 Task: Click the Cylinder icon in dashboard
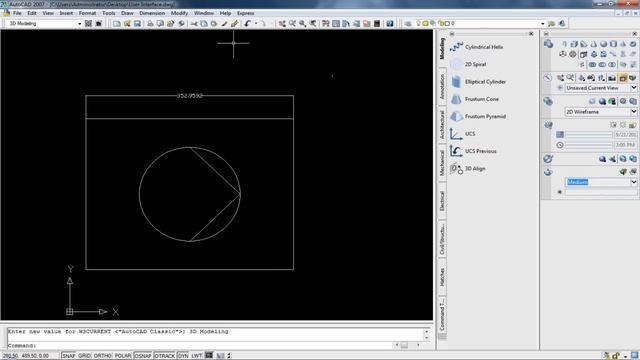click(x=613, y=44)
